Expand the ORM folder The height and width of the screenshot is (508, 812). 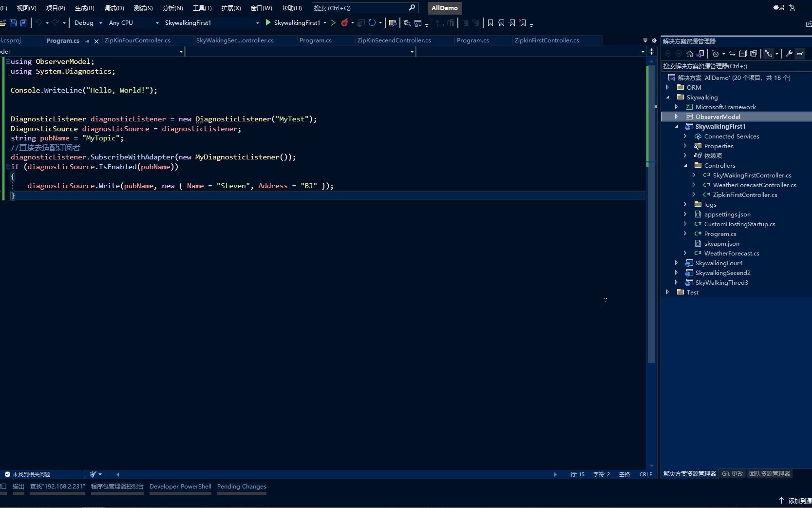point(668,87)
